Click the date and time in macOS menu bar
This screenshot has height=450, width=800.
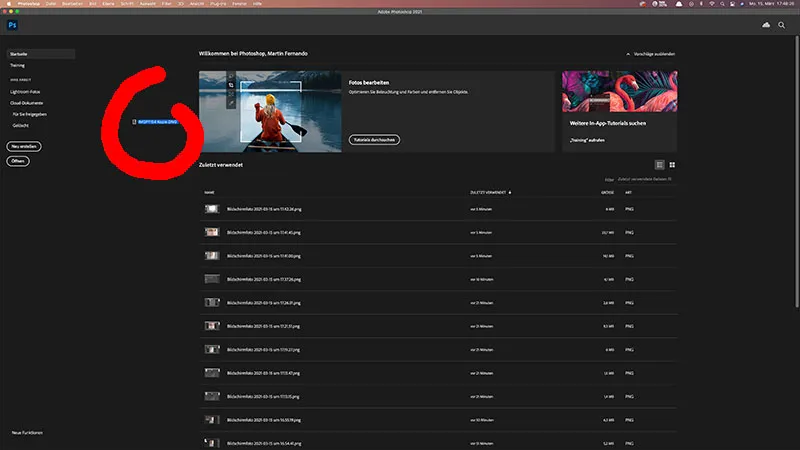tap(771, 4)
